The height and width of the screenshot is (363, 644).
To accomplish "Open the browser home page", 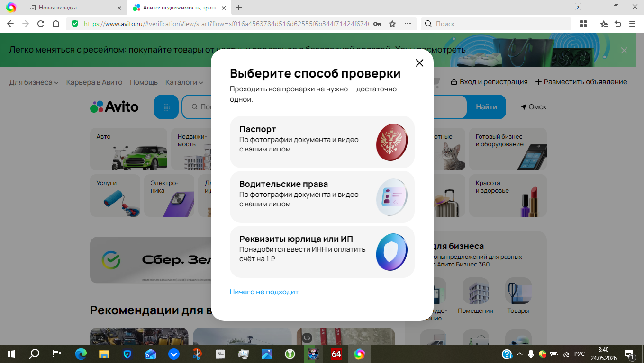I will tap(56, 24).
